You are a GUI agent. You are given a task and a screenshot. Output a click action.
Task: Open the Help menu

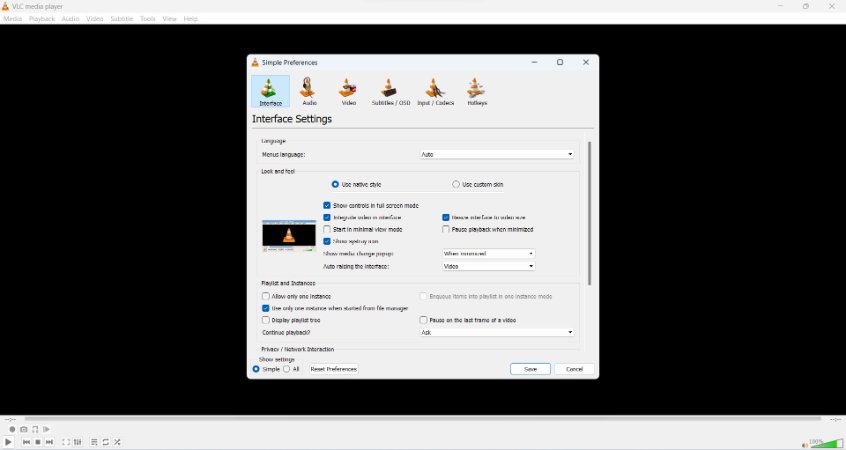pos(190,19)
